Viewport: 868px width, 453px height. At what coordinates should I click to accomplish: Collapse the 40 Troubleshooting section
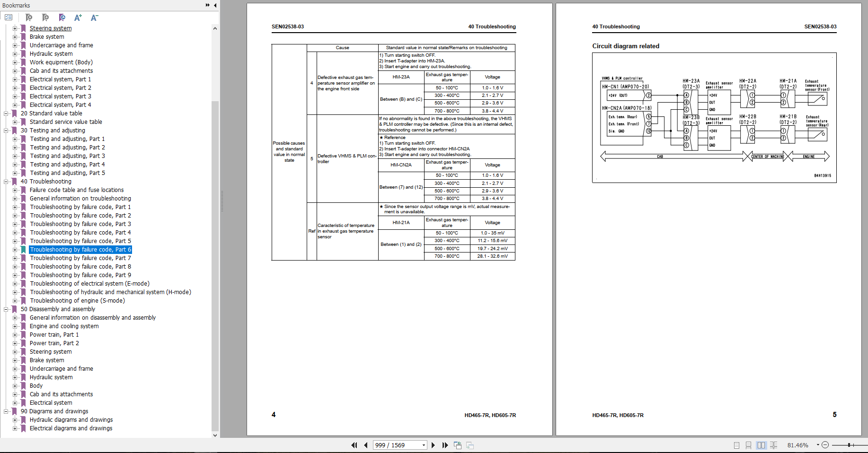6,182
